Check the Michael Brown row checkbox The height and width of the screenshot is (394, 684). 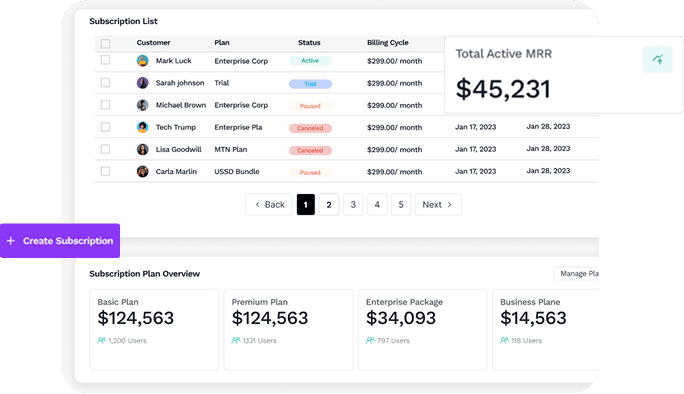pyautogui.click(x=105, y=105)
